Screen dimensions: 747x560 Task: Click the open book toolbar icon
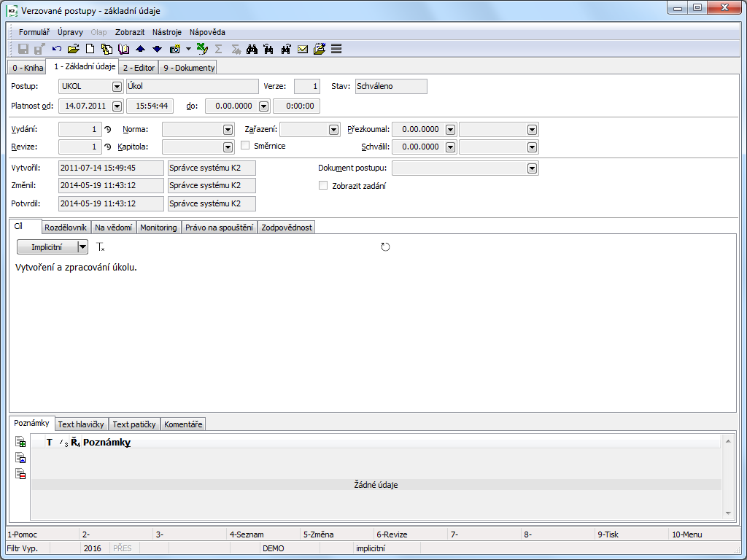point(123,50)
